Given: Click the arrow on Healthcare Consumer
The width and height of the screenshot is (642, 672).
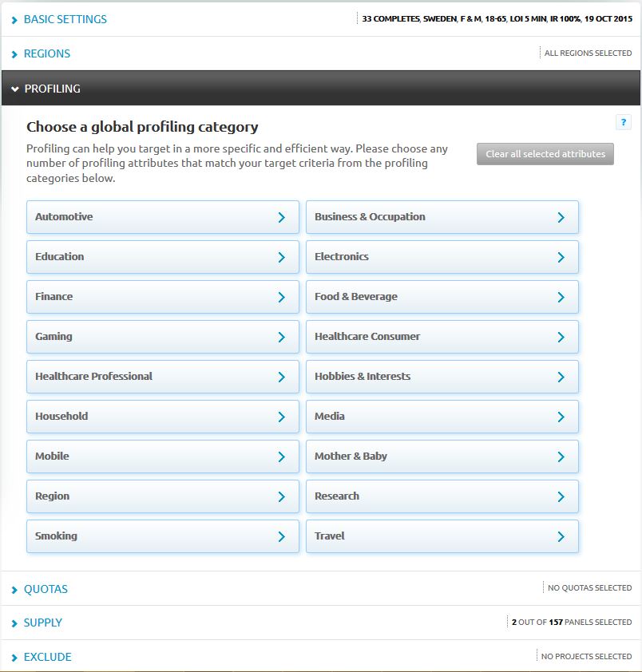Looking at the screenshot, I should (561, 337).
